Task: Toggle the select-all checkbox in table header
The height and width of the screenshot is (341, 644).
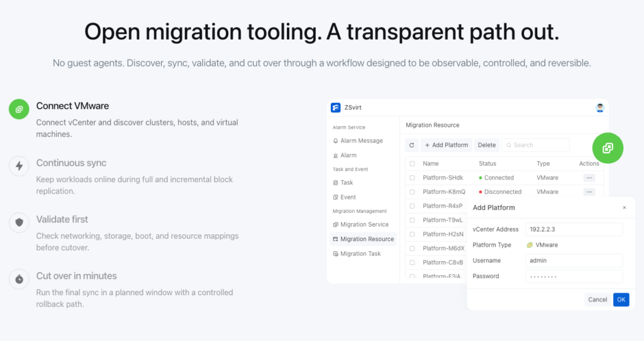Action: (412, 164)
